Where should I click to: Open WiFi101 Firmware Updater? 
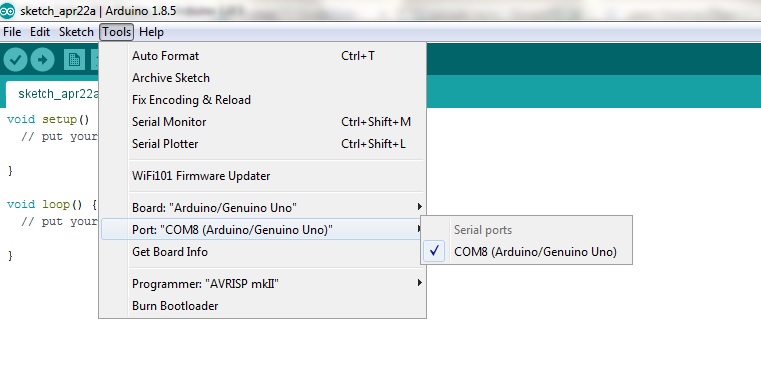pos(263,176)
